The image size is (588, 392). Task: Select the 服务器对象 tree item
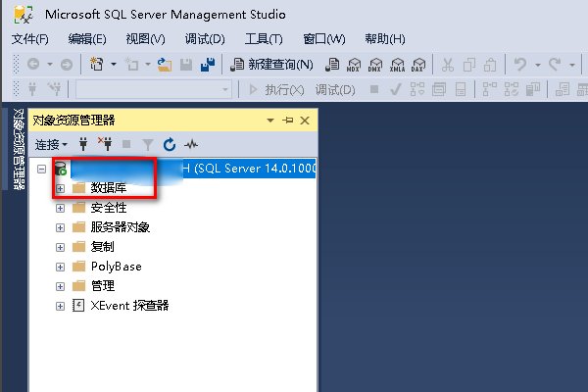[120, 227]
